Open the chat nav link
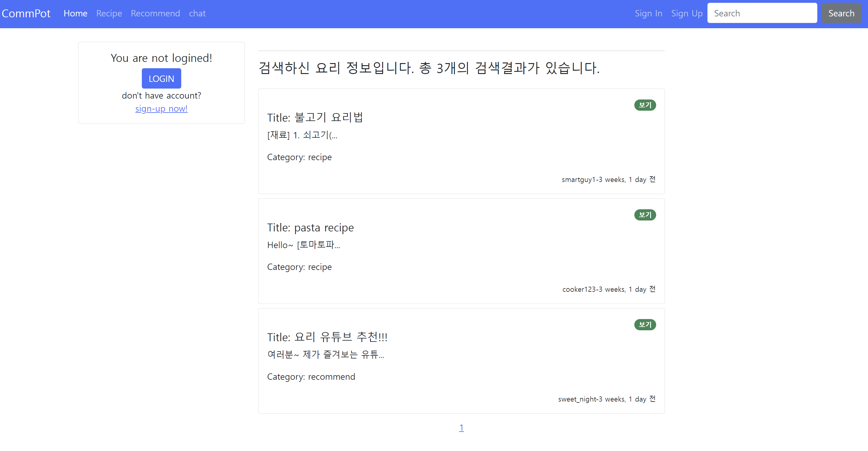The width and height of the screenshot is (868, 451). pyautogui.click(x=197, y=13)
